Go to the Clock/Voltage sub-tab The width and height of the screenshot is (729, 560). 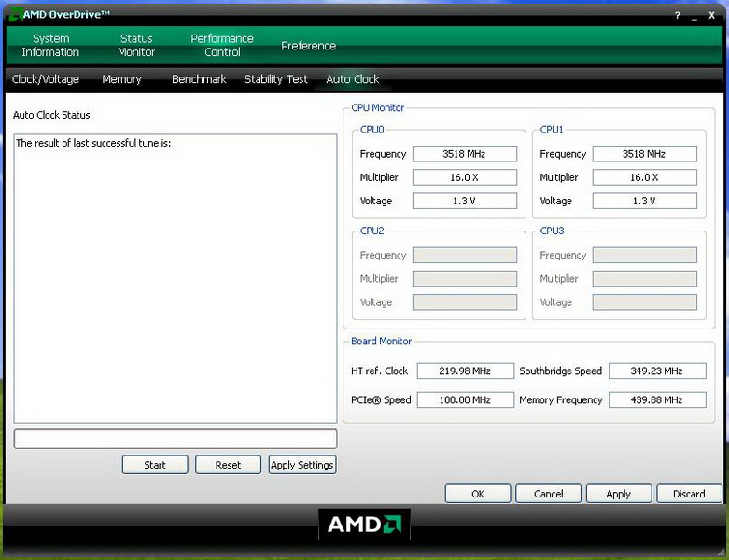pyautogui.click(x=46, y=79)
